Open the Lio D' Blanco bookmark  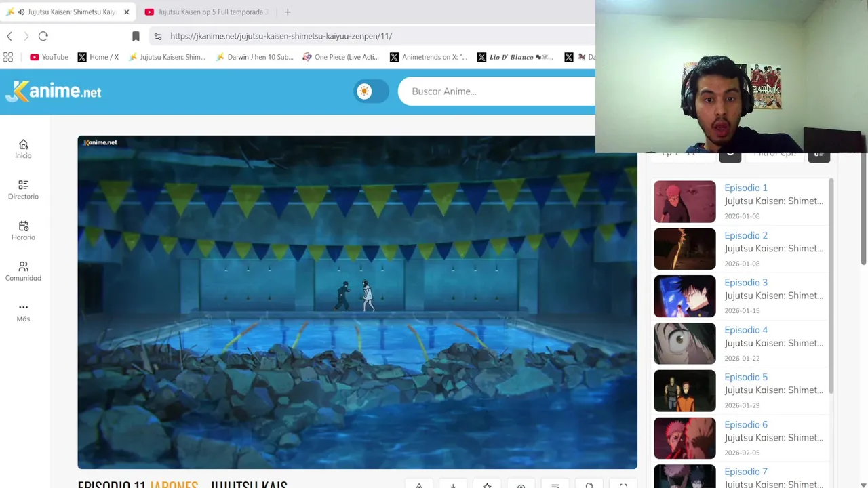point(515,57)
